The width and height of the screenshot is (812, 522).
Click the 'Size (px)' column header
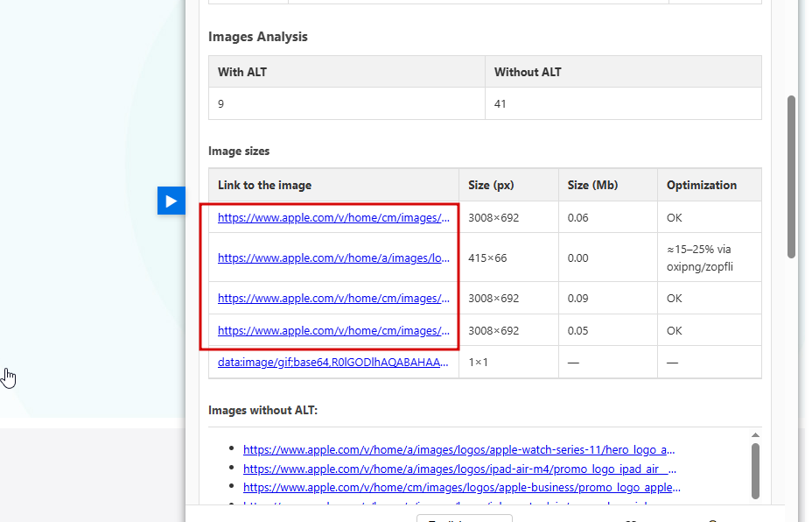coord(491,185)
